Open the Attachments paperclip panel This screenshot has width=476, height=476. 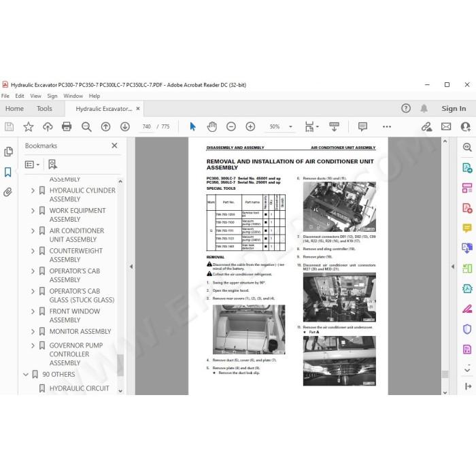8,192
